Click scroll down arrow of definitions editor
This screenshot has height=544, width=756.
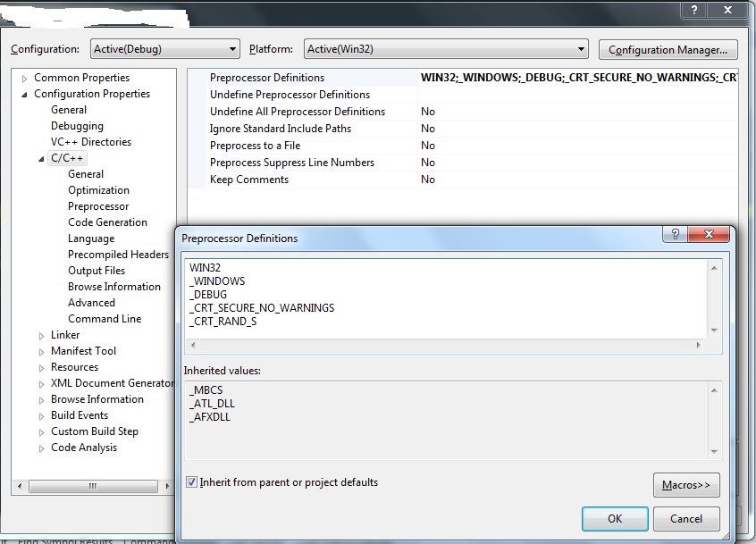pyautogui.click(x=714, y=331)
